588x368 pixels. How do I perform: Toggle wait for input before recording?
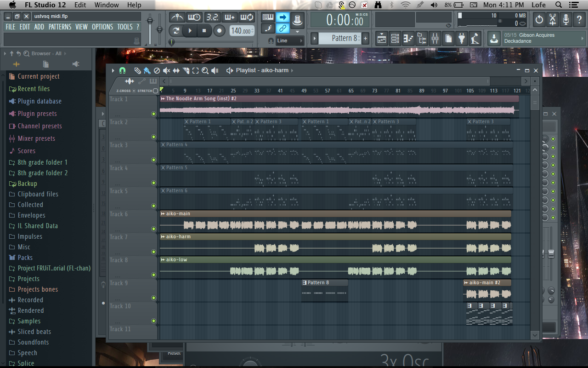194,17
